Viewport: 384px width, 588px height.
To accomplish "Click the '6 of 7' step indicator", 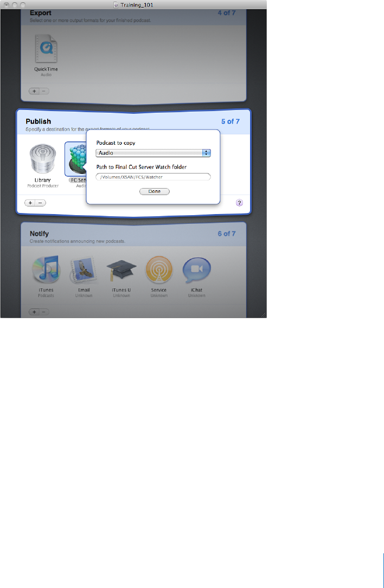I will [x=227, y=233].
